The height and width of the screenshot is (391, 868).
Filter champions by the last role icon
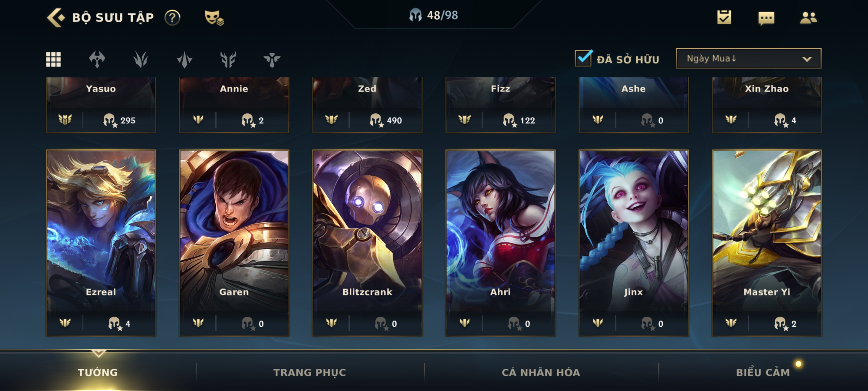coord(272,60)
